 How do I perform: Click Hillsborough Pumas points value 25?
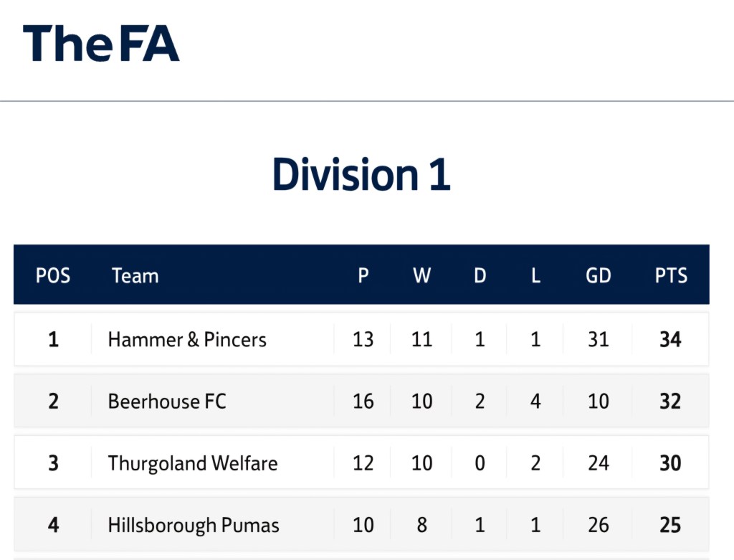click(670, 526)
